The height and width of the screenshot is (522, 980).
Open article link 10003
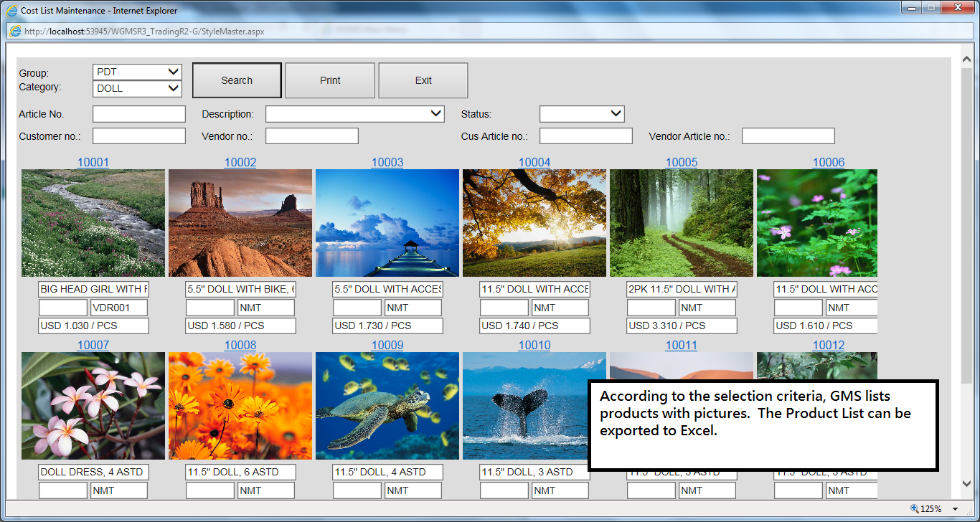pyautogui.click(x=387, y=162)
